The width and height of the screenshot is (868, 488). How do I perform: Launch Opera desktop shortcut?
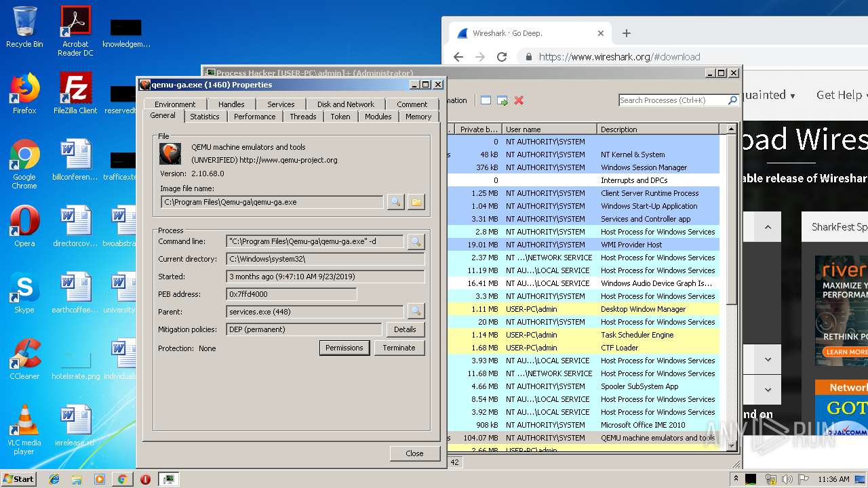24,226
